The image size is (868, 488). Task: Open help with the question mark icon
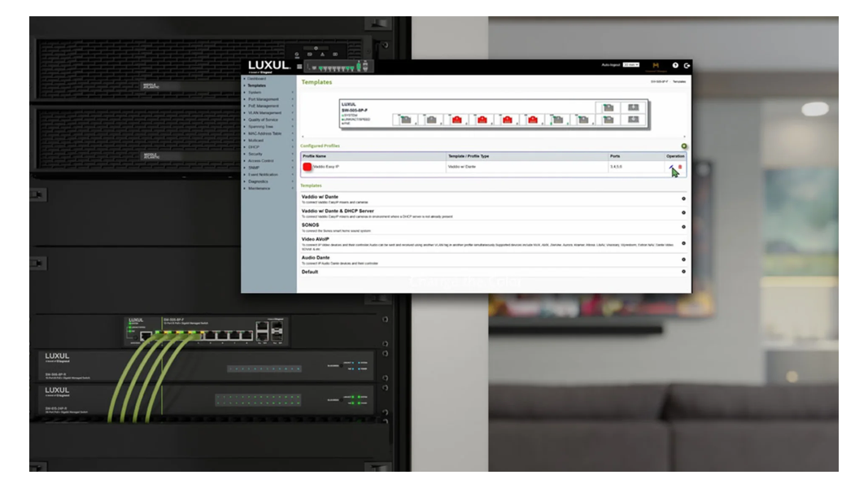tap(675, 65)
